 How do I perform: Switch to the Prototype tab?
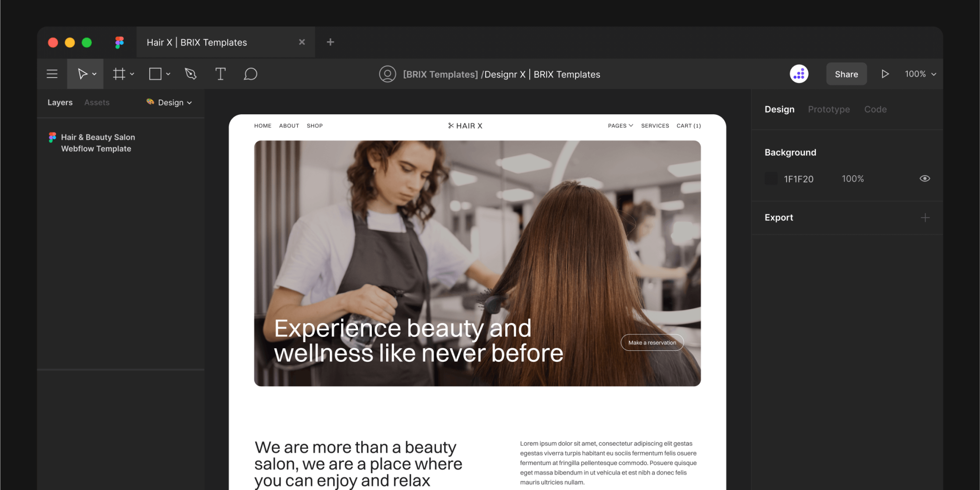[829, 109]
